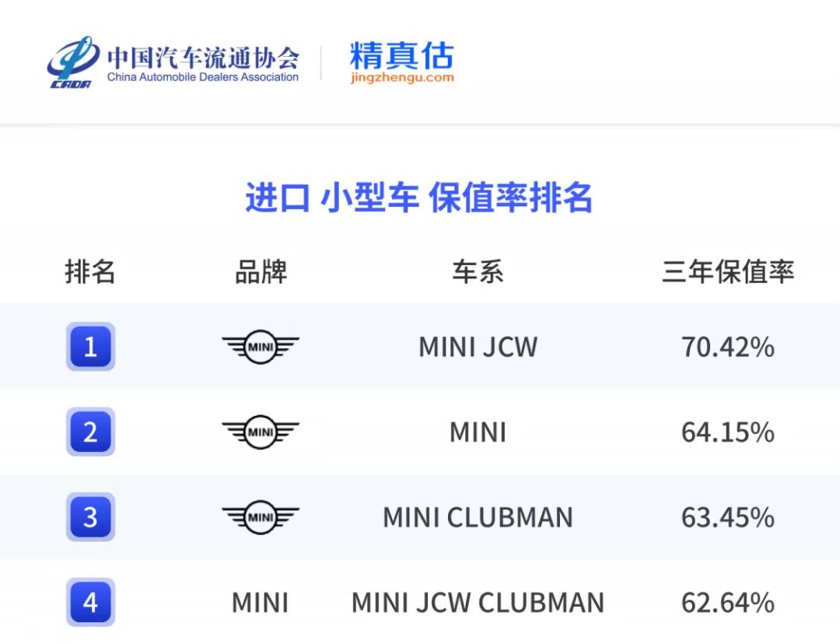Screen dimensions: 840x644
Task: Click the 品牌 column header
Action: [261, 272]
